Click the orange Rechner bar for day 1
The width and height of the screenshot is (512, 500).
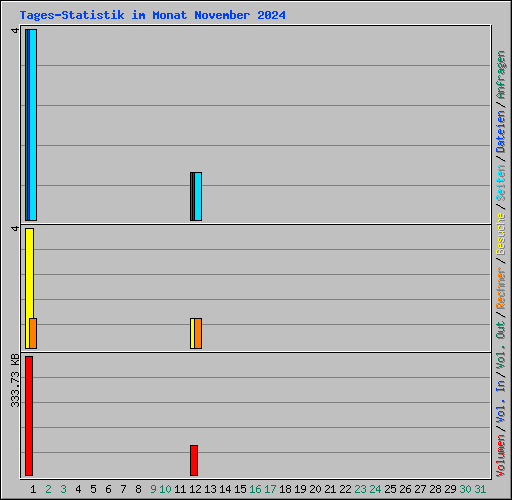coord(33,333)
